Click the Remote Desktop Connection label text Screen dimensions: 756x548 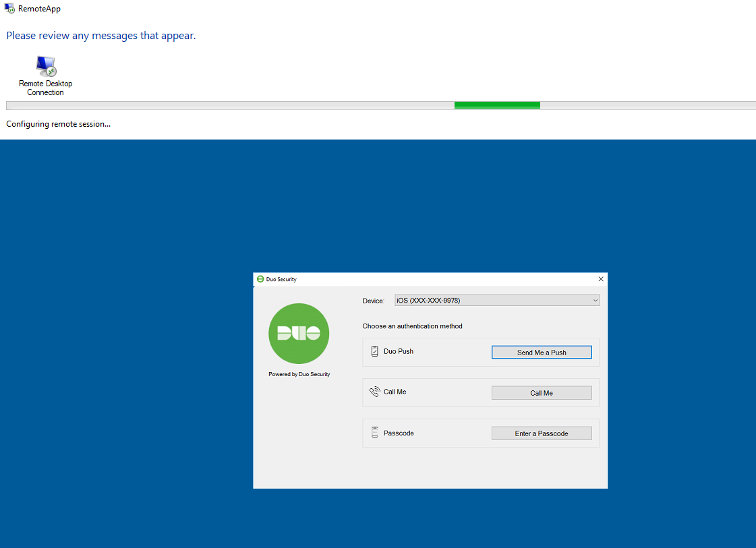[45, 88]
